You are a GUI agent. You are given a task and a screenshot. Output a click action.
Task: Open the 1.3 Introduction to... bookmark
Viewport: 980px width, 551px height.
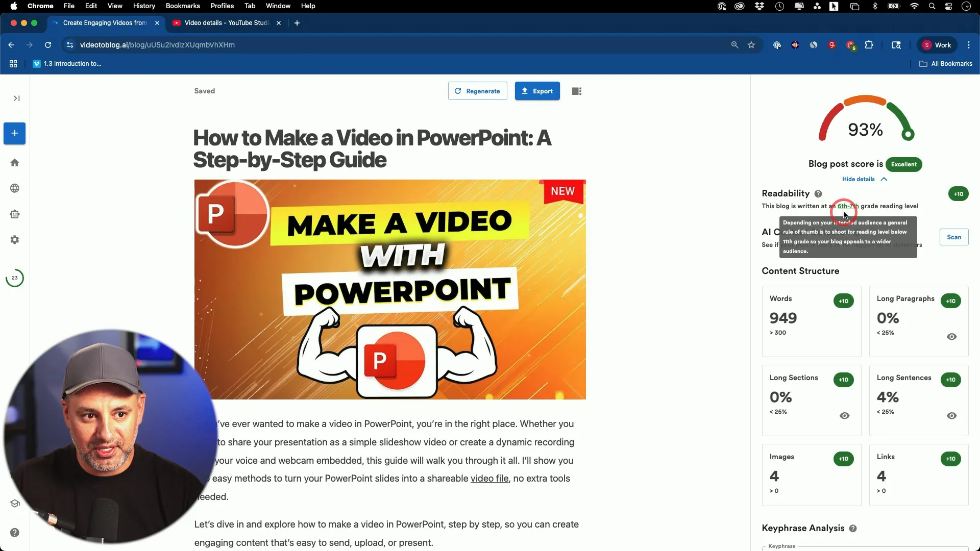click(67, 64)
